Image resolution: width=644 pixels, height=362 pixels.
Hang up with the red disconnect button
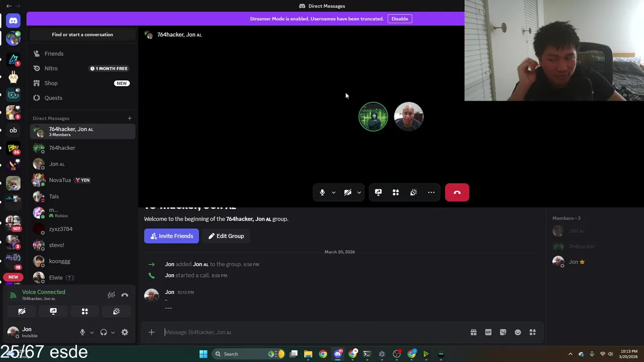pos(457,193)
